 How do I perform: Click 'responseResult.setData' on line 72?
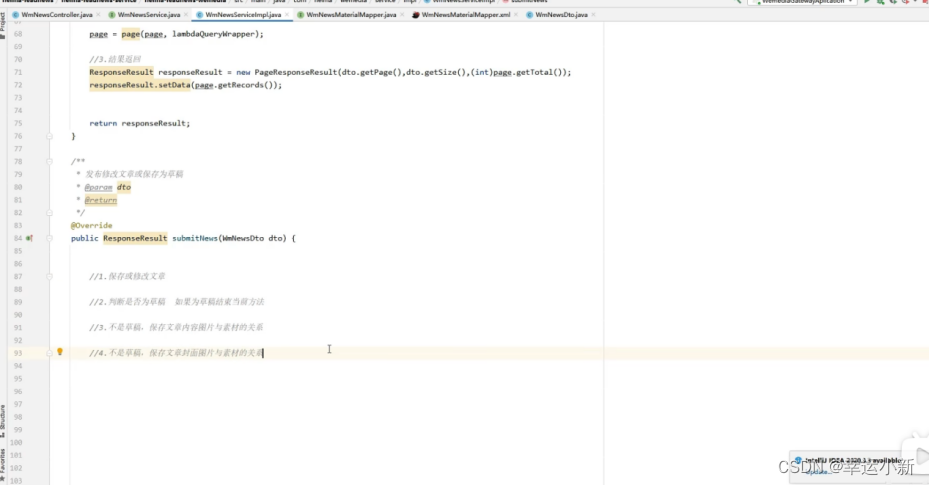pos(140,85)
